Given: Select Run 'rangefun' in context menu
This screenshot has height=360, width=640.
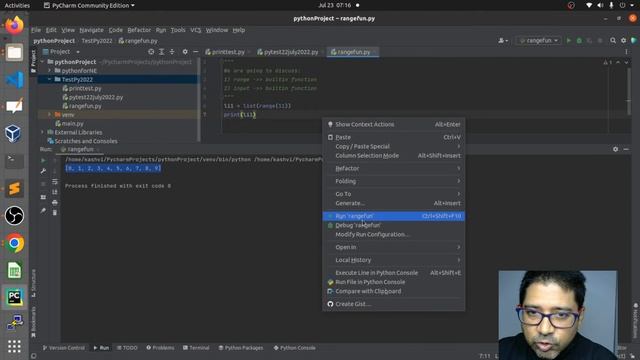Looking at the screenshot, I should tap(394, 216).
